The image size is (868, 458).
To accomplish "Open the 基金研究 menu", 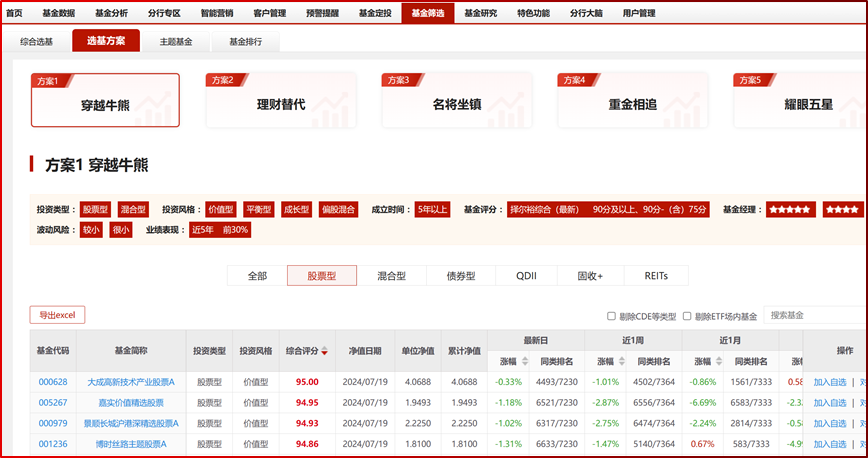I will click(x=480, y=13).
